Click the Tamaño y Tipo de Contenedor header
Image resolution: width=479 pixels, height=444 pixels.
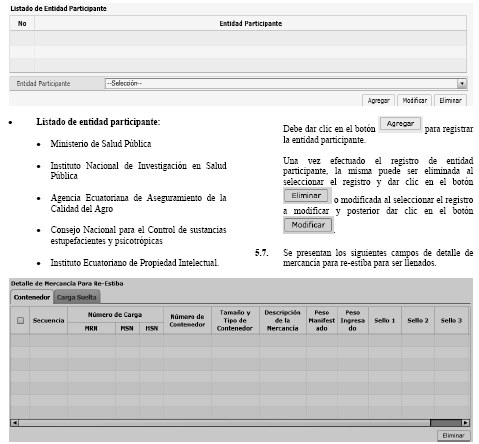pyautogui.click(x=235, y=321)
